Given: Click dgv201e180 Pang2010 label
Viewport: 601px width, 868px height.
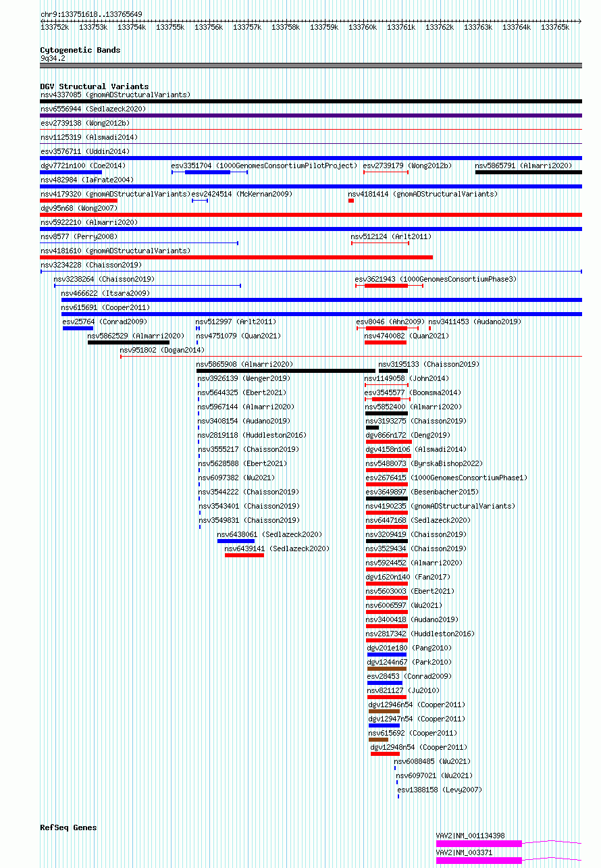Looking at the screenshot, I should (x=409, y=648).
